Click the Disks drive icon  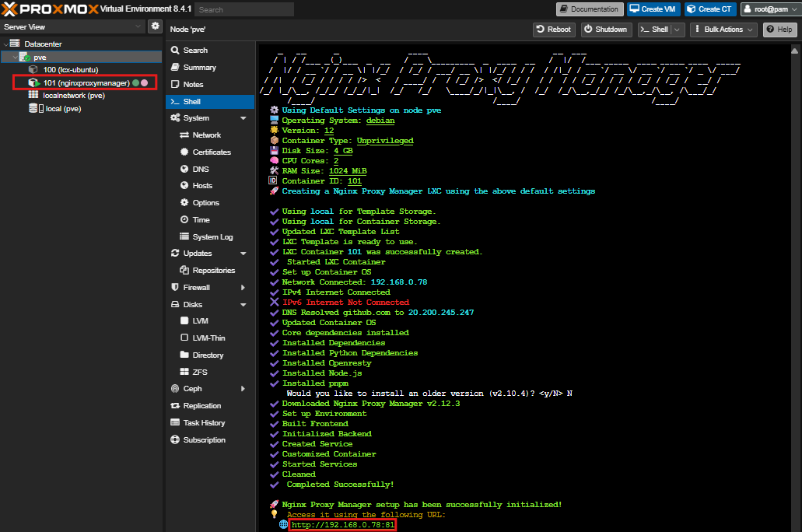point(175,304)
